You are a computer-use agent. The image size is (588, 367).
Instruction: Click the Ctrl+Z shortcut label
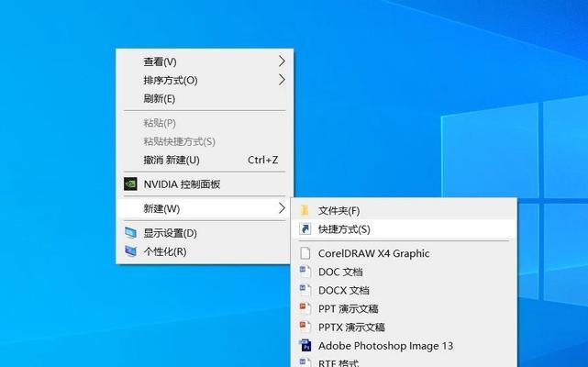pos(263,160)
